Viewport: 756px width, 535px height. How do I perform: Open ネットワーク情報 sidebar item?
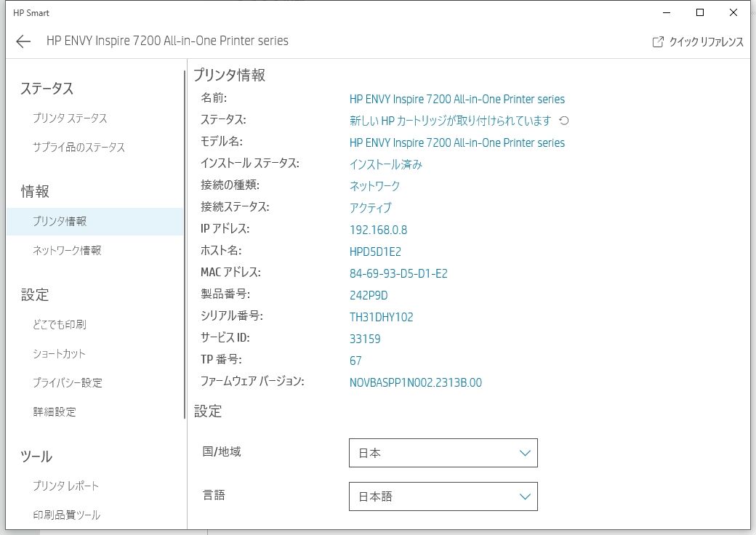point(67,250)
